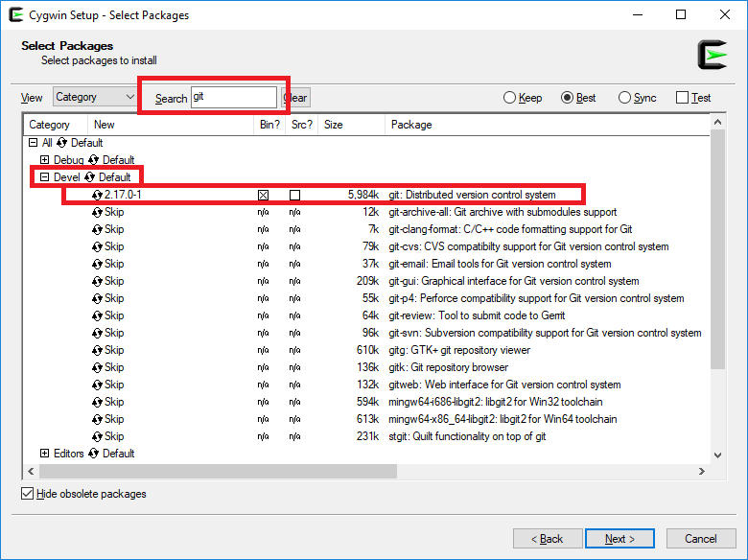Expand the Editors category tree node
Screen dimensions: 748x560
(45, 454)
